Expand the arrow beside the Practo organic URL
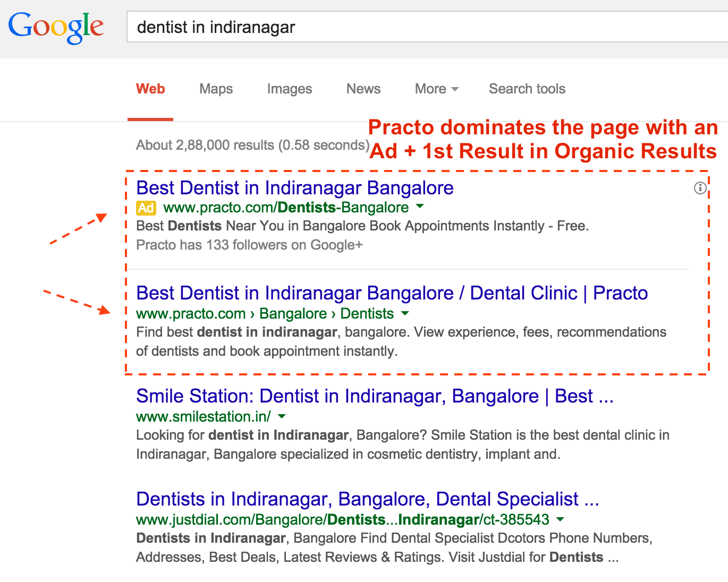The image size is (728, 582). tap(405, 313)
